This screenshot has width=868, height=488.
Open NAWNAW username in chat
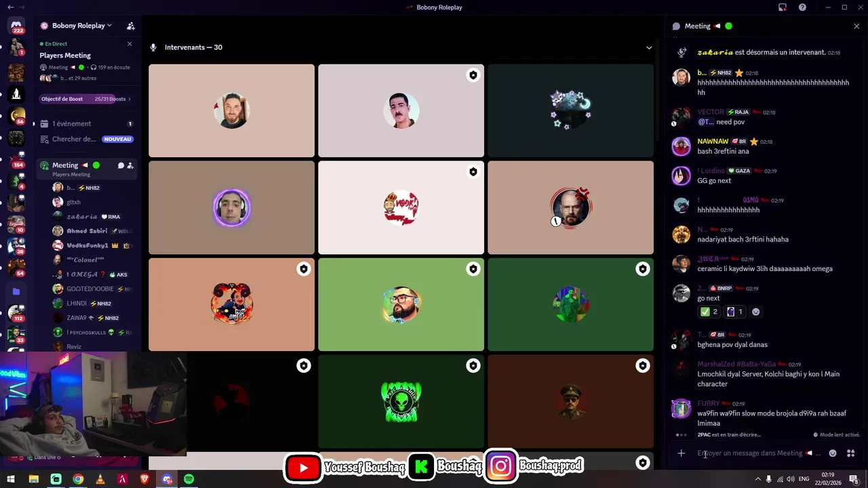[x=713, y=142]
